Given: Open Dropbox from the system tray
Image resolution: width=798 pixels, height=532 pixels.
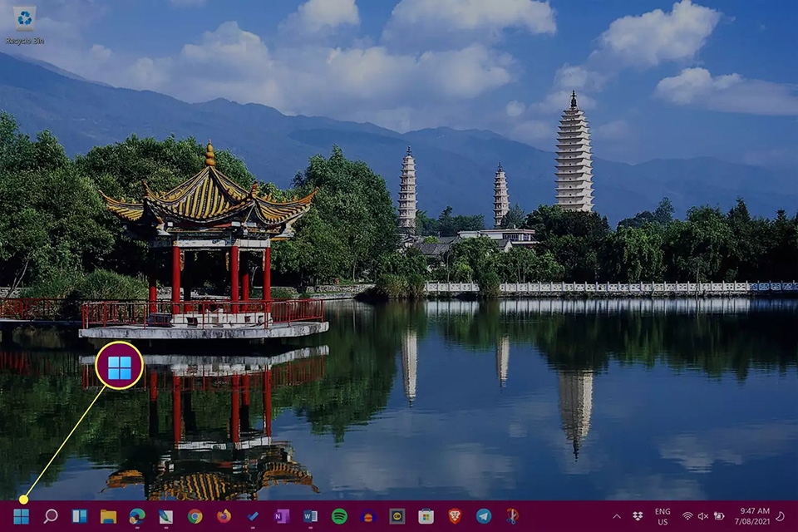Looking at the screenshot, I should click(636, 517).
